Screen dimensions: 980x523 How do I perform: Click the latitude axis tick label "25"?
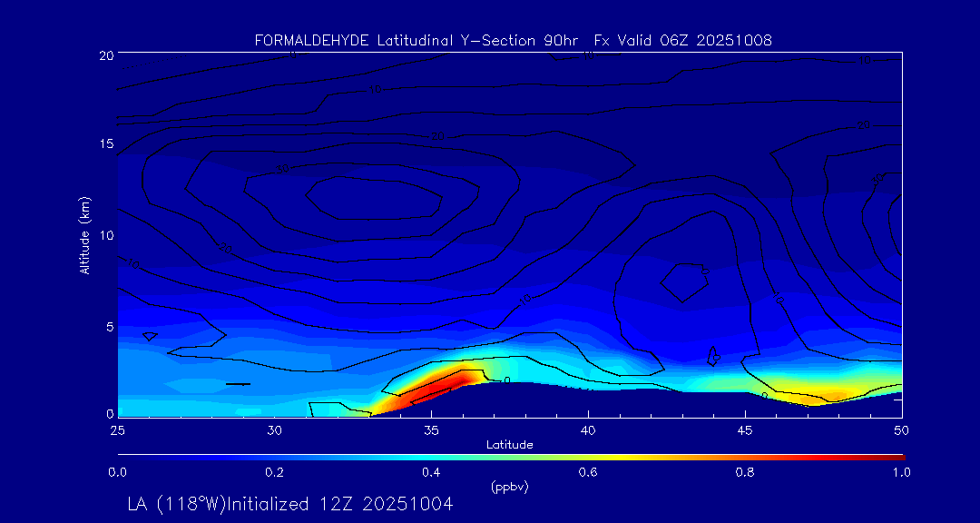coord(117,430)
